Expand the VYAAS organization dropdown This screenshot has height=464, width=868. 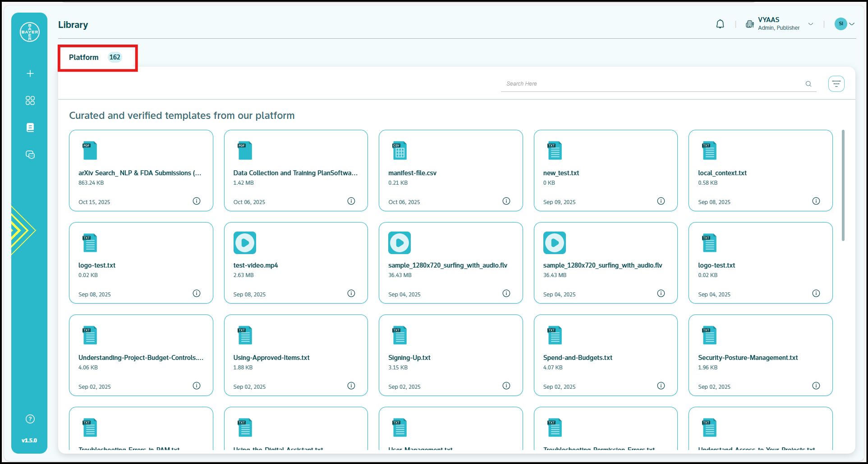point(810,24)
